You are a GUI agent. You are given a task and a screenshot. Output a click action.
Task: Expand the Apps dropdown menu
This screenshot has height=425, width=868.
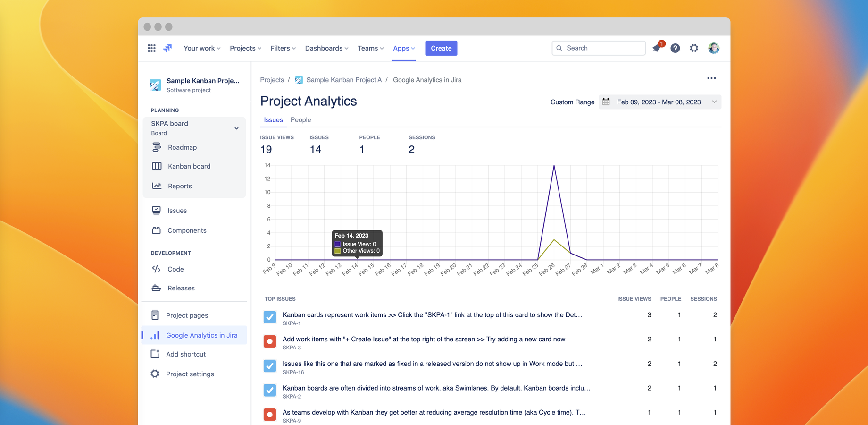pyautogui.click(x=404, y=48)
